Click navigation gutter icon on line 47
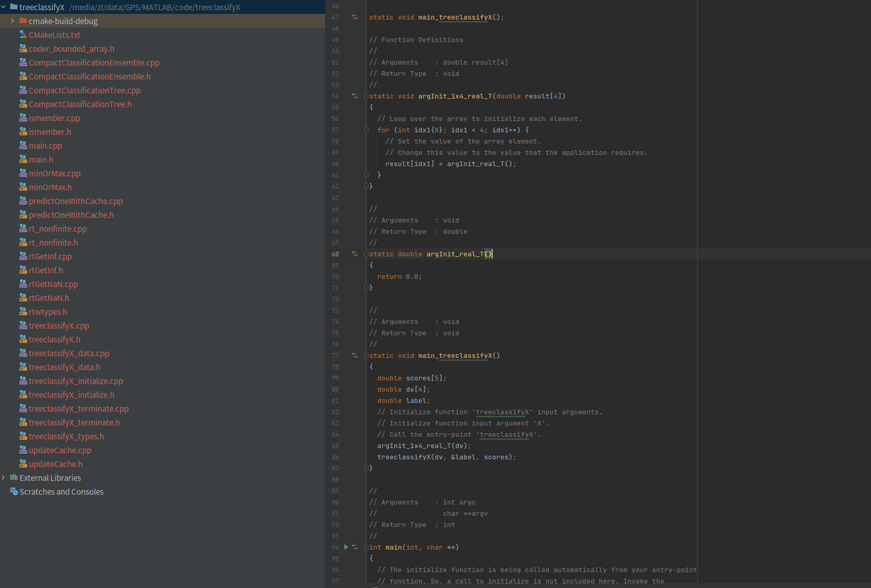Viewport: 871px width, 588px height. click(x=355, y=17)
